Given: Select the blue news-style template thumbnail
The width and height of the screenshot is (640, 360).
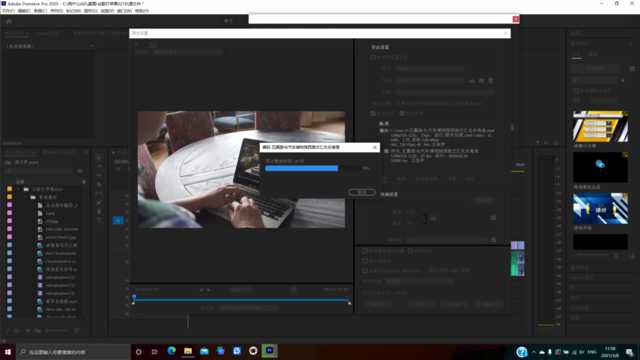Looking at the screenshot, I should coord(600,209).
